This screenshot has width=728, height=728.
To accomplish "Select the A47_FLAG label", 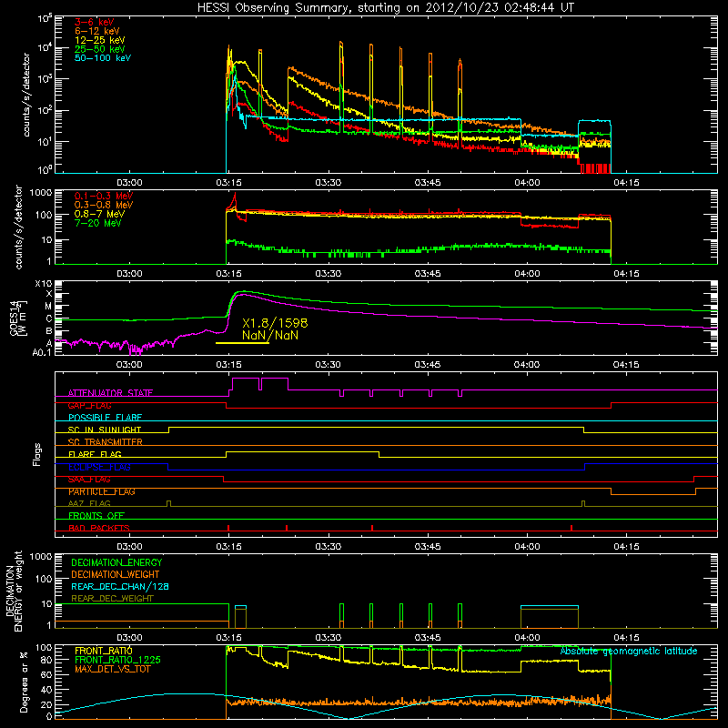I will click(x=89, y=503).
